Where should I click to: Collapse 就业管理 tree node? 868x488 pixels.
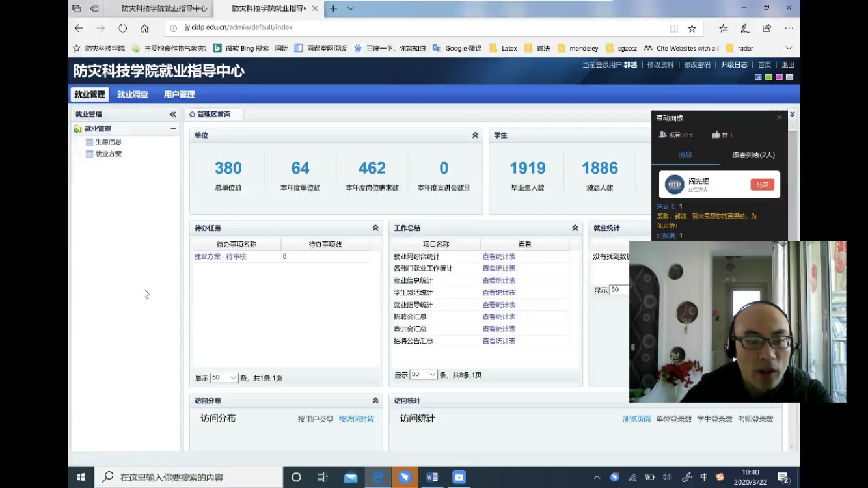(173, 129)
